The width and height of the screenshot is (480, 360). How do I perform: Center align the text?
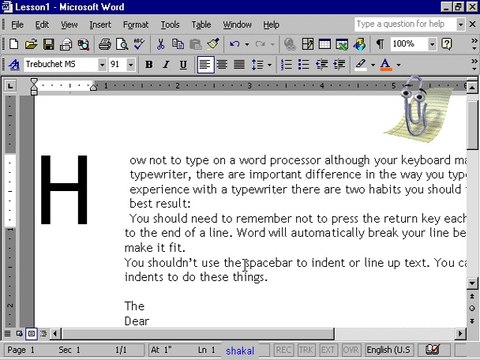[222, 64]
